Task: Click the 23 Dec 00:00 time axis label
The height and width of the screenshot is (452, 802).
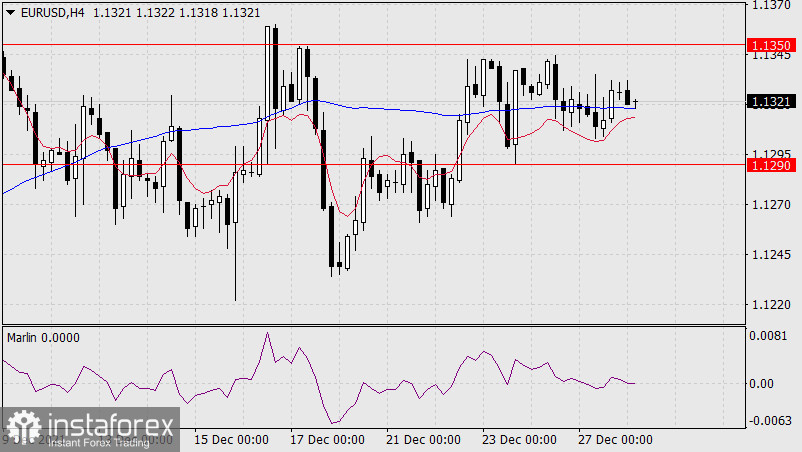Action: click(519, 439)
